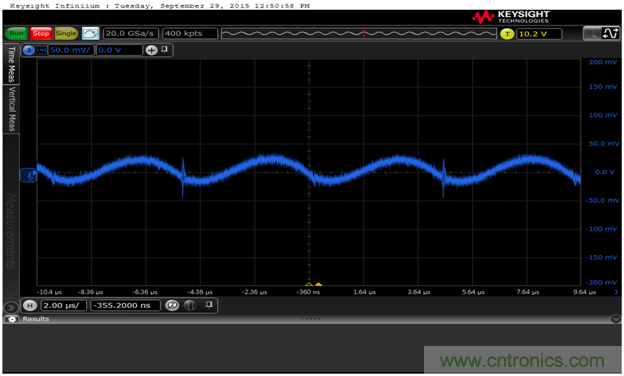This screenshot has height=376, width=624.
Task: Open the Results panel gear settings
Action: point(12,319)
